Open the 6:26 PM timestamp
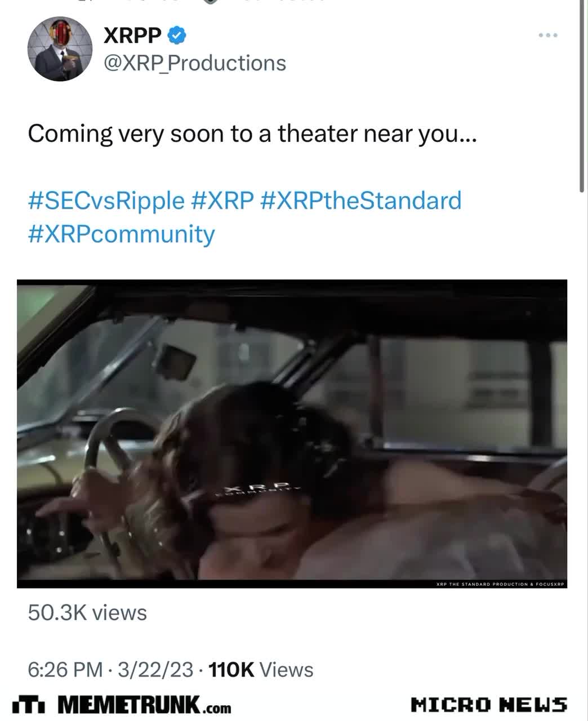The width and height of the screenshot is (588, 721). [x=65, y=670]
